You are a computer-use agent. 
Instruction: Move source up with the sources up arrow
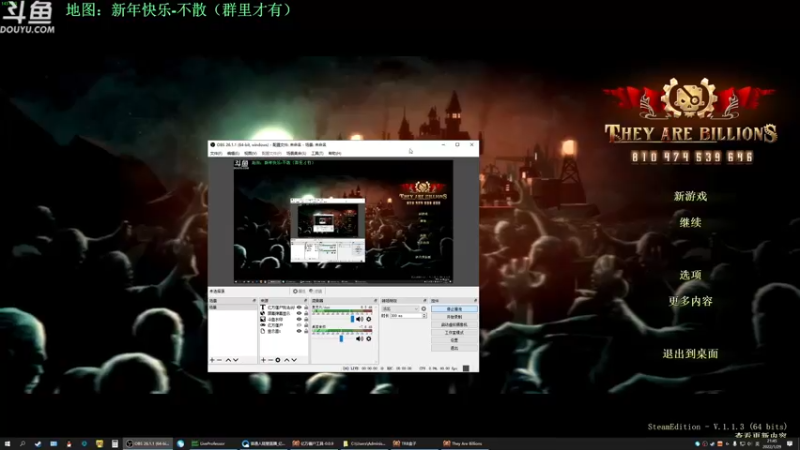(287, 360)
